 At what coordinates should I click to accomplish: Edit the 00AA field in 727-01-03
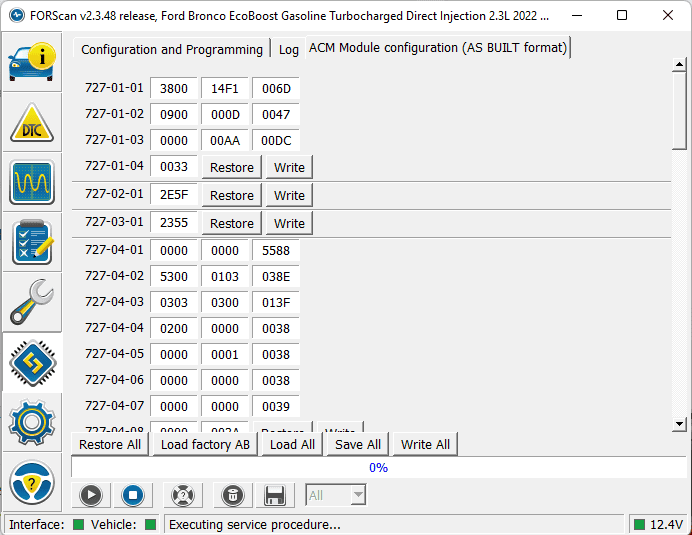[x=225, y=140]
